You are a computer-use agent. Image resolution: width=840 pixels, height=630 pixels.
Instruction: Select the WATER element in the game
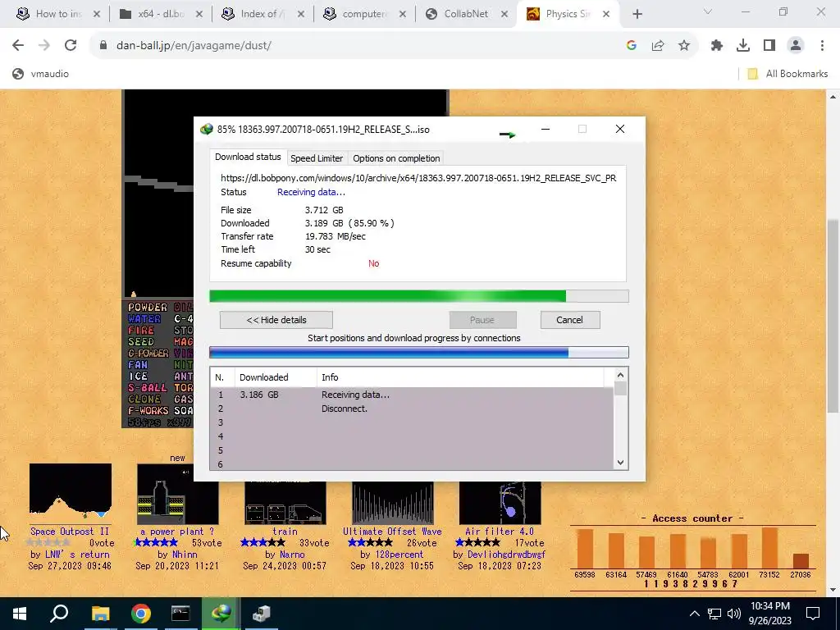coord(144,319)
